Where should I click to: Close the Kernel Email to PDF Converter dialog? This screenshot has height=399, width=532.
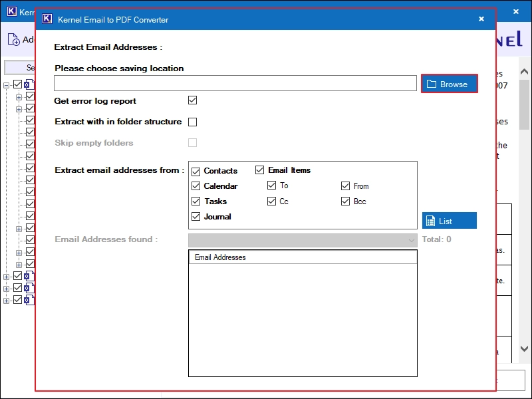click(481, 19)
